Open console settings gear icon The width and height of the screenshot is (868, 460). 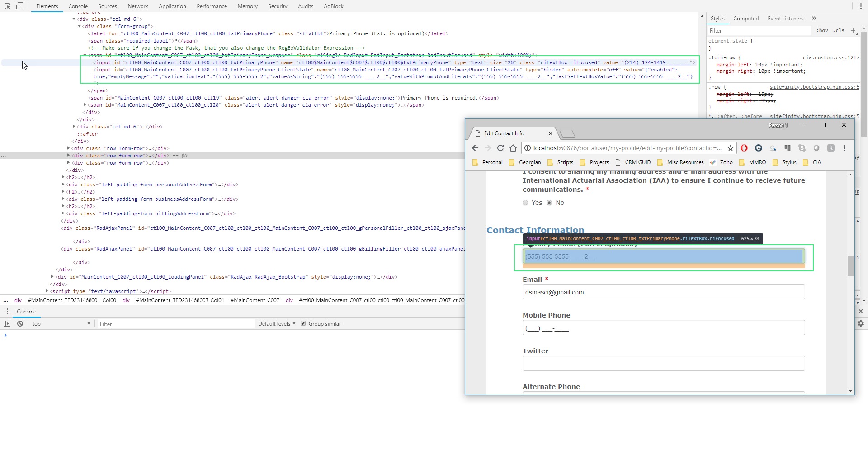point(860,324)
